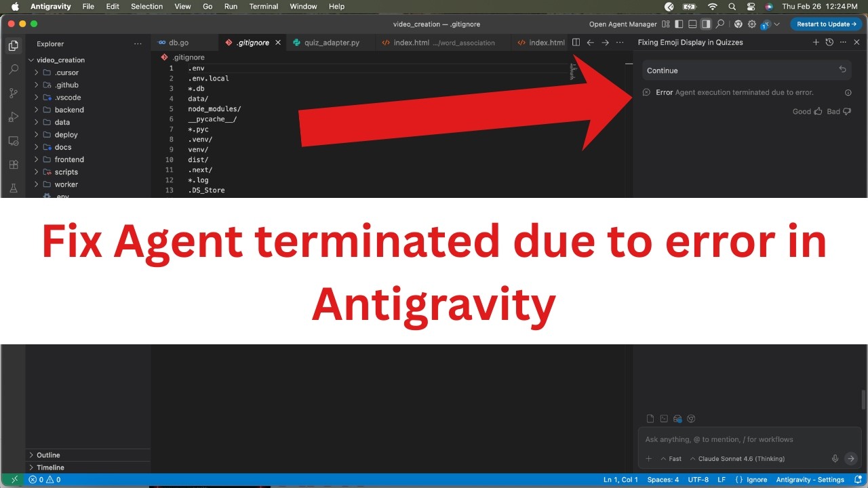Open the Explorer view in activity bar
This screenshot has height=488, width=868.
coord(13,46)
